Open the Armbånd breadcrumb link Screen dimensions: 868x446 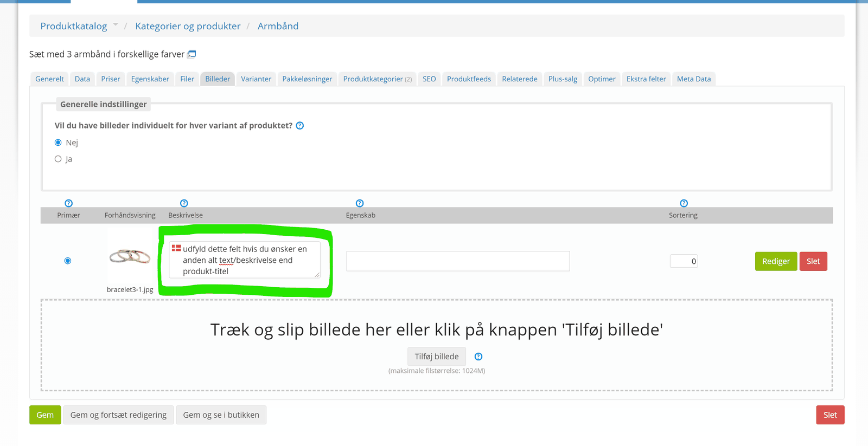278,26
